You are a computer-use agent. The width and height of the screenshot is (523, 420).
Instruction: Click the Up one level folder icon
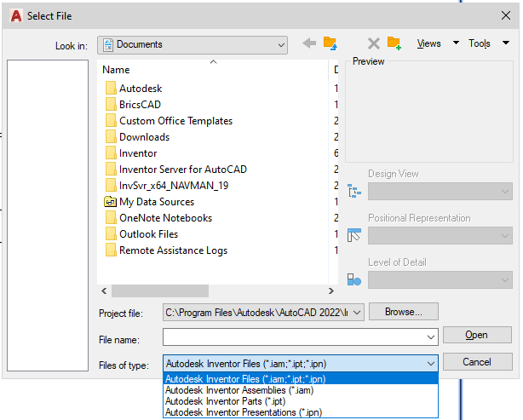pos(330,43)
